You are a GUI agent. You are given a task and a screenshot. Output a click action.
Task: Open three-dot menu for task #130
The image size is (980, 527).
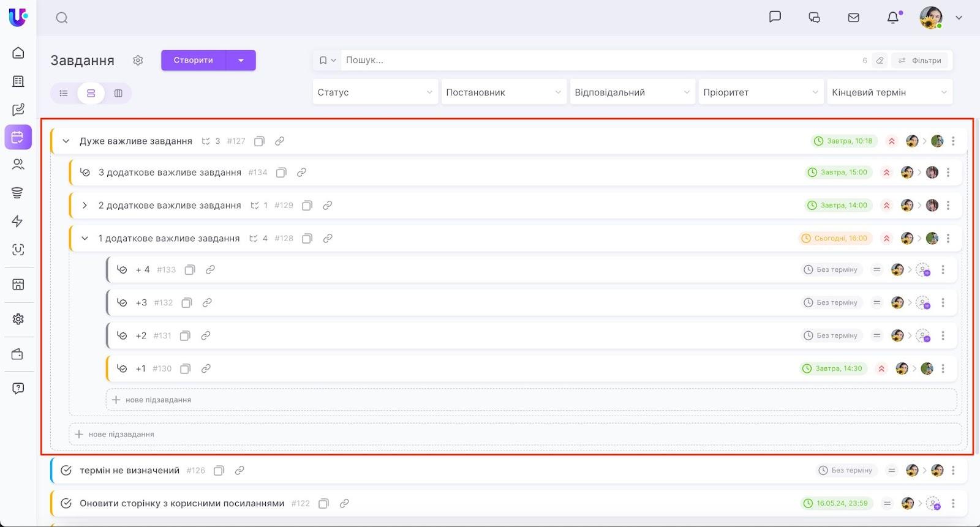(x=943, y=368)
